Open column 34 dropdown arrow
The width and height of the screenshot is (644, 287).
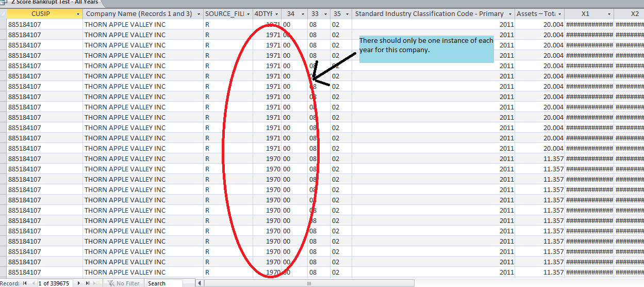[303, 14]
